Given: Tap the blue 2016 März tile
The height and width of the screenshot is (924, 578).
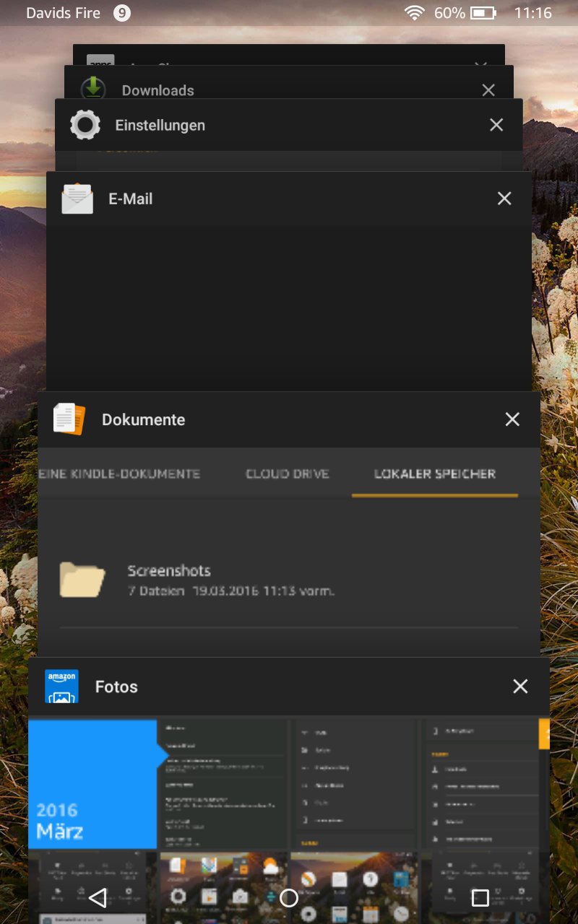Looking at the screenshot, I should coord(92,784).
